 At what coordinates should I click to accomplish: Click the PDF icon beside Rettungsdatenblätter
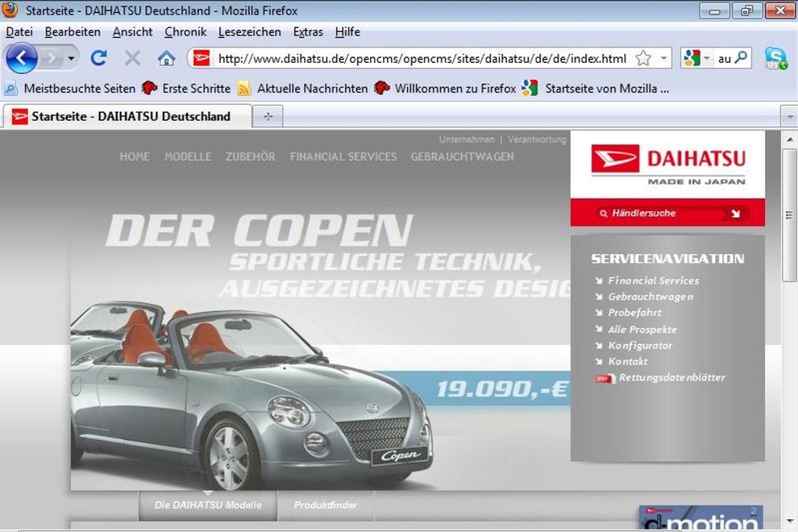605,378
